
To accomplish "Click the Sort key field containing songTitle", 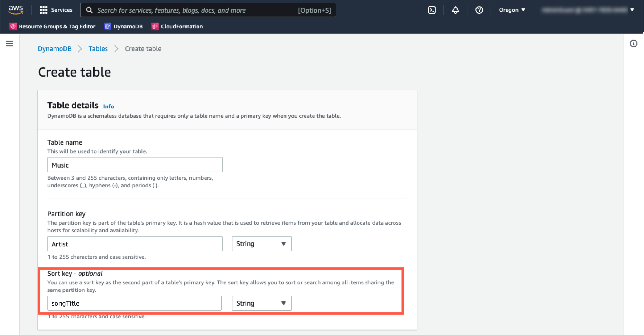I will [134, 303].
